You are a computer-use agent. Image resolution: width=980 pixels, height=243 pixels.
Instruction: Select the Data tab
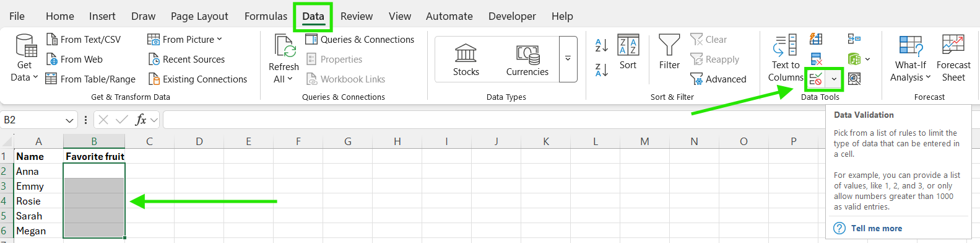click(313, 16)
